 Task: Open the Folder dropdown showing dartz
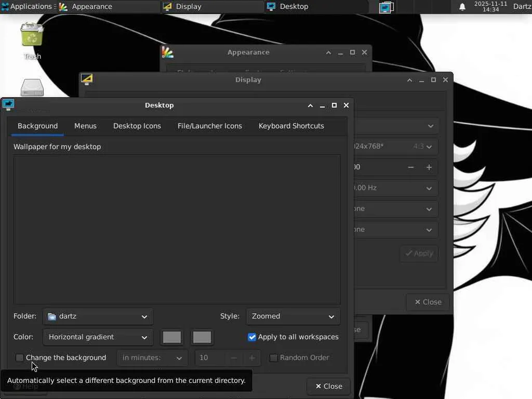(98, 316)
